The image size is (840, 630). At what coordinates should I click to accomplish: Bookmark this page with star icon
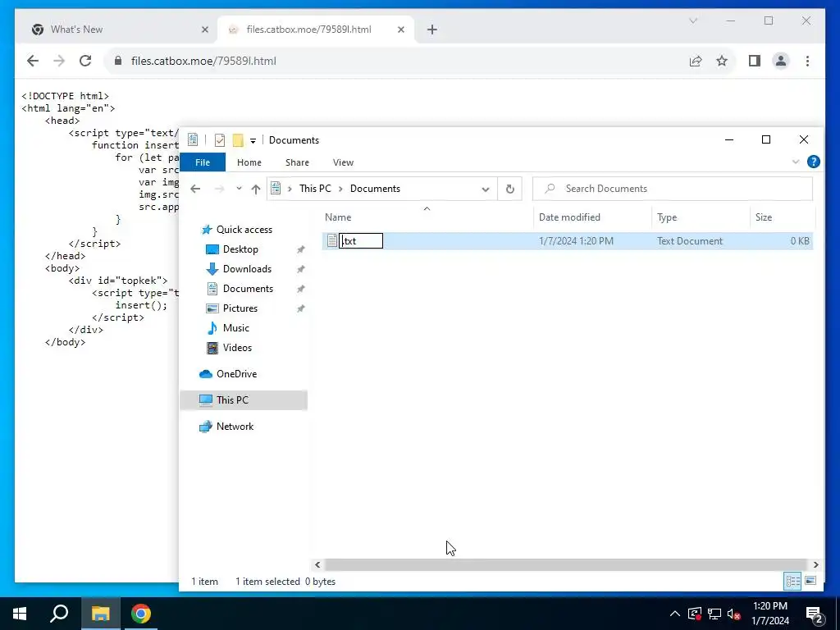pyautogui.click(x=722, y=61)
